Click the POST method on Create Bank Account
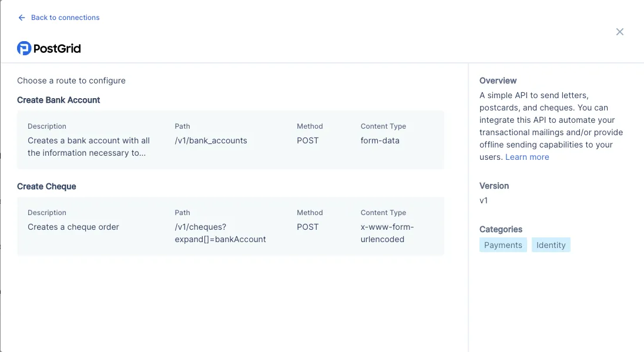Screen dimensions: 644x352 pos(308,140)
